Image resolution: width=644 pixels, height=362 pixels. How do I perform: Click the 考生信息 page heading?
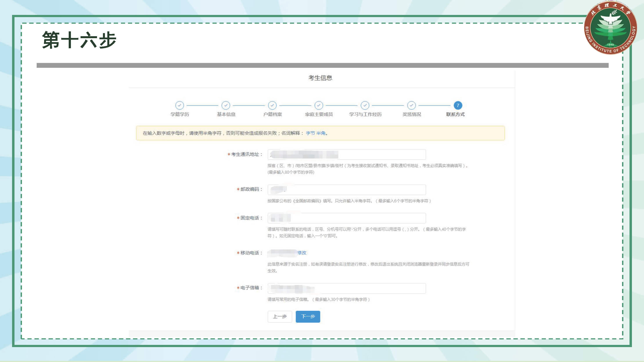click(x=320, y=78)
